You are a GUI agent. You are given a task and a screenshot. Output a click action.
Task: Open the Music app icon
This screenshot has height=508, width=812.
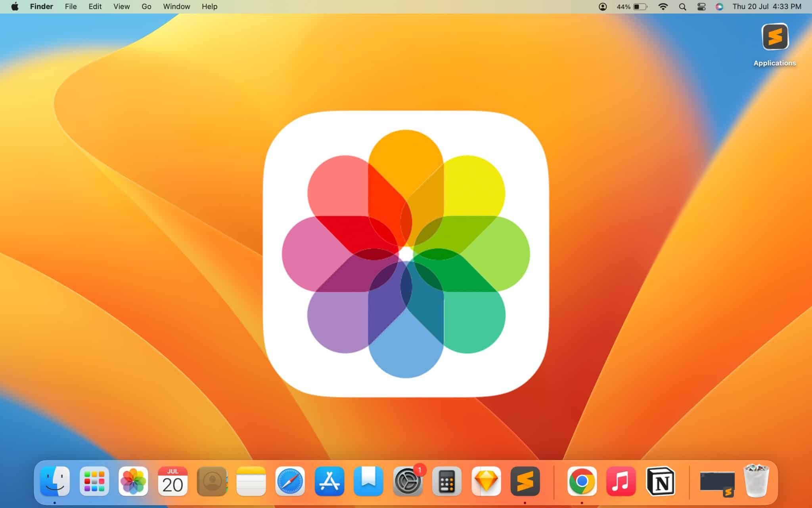pos(621,481)
